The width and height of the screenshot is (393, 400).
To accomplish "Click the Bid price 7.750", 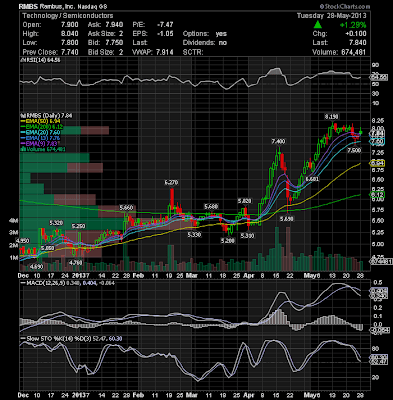I will (114, 43).
